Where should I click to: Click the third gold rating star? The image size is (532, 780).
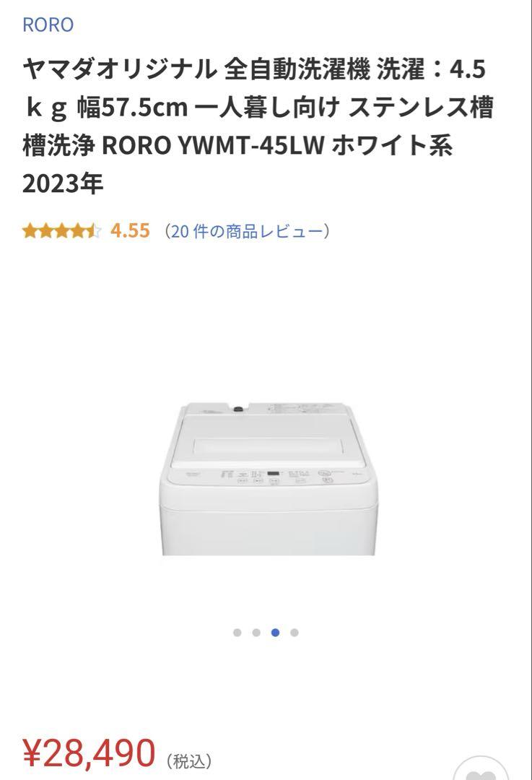pos(61,231)
